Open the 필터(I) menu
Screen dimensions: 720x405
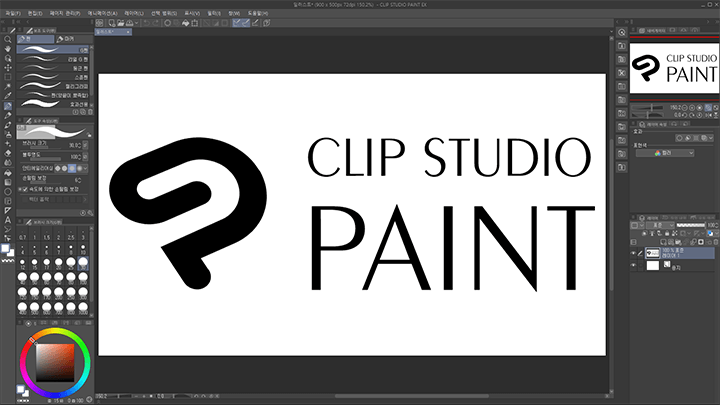214,13
